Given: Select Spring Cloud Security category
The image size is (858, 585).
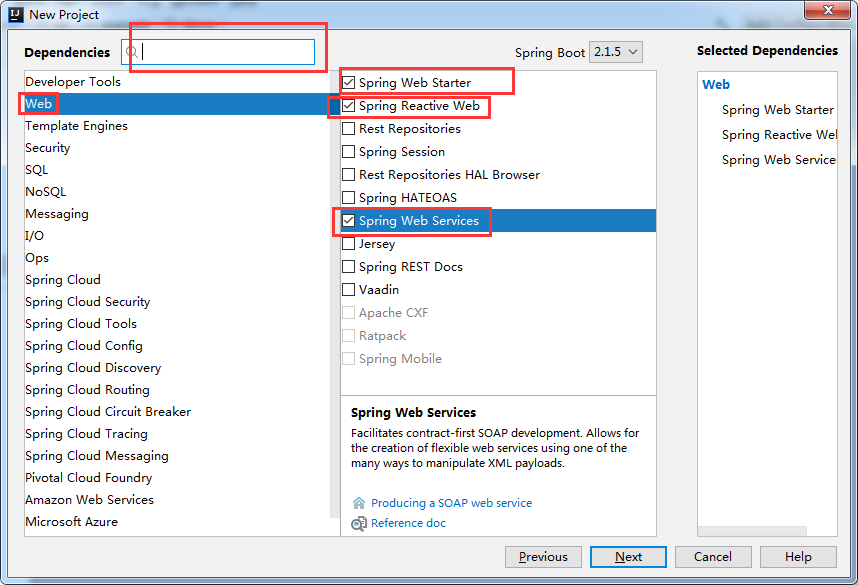Looking at the screenshot, I should pyautogui.click(x=177, y=302).
